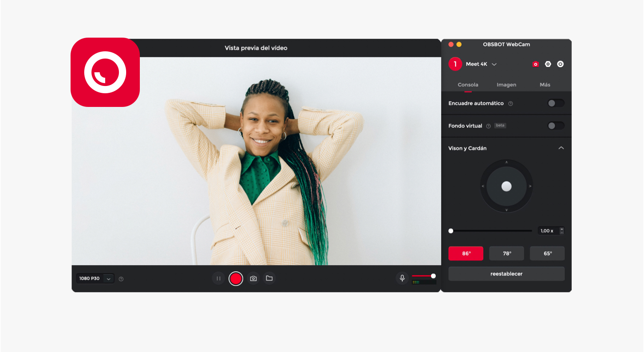Open settings via hexagon gear icon
Image resolution: width=644 pixels, height=352 pixels.
548,64
